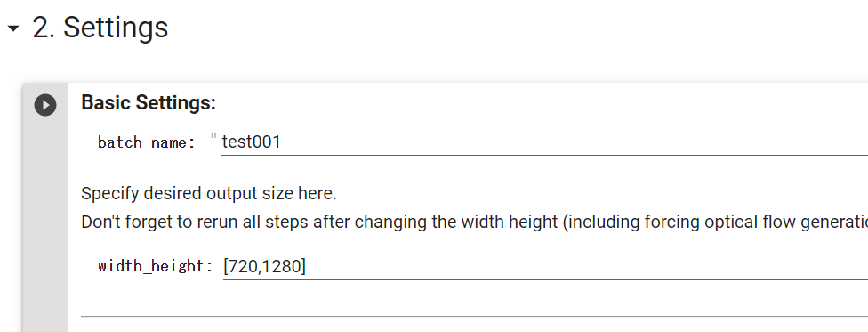Click the blank area above Basic Settings cell

[x=443, y=64]
